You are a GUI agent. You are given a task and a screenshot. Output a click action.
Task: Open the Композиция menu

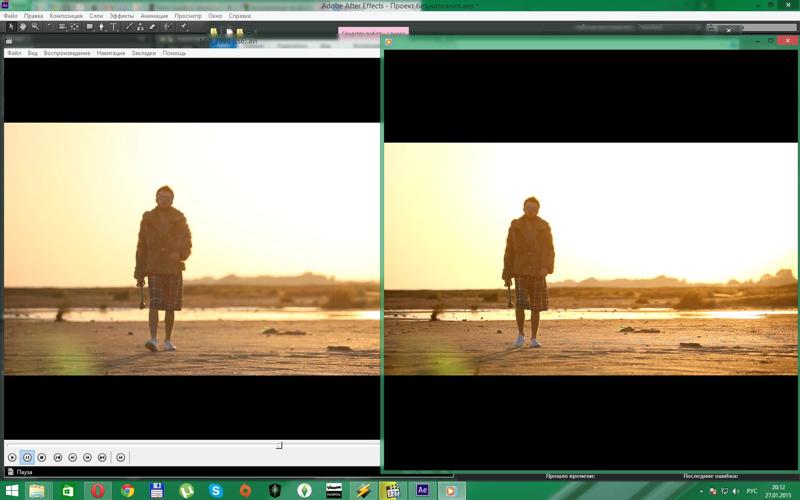65,16
